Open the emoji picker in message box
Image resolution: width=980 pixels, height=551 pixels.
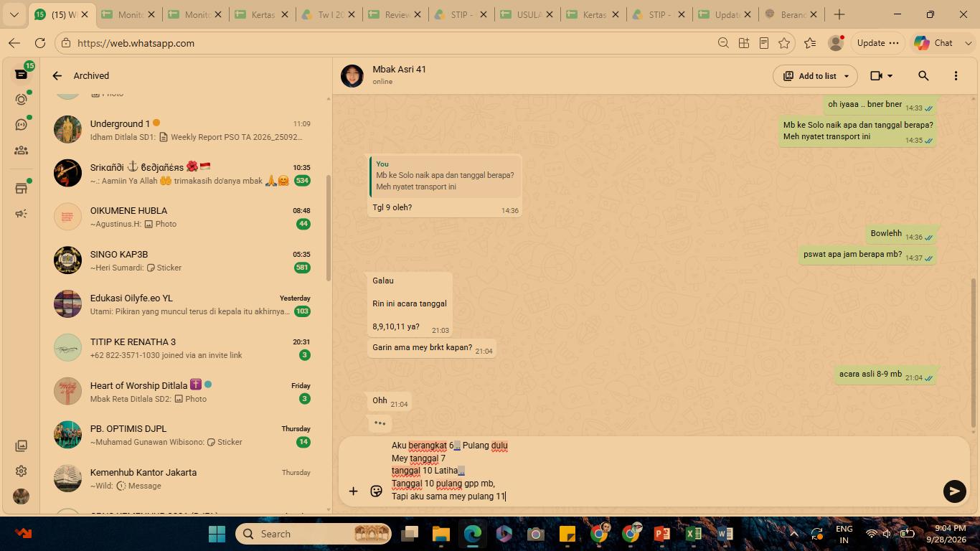(x=376, y=491)
